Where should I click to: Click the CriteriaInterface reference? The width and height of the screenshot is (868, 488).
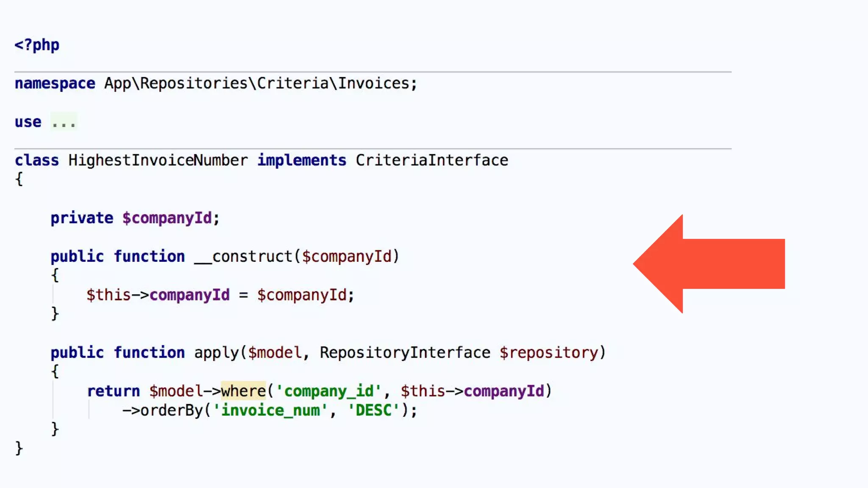431,161
